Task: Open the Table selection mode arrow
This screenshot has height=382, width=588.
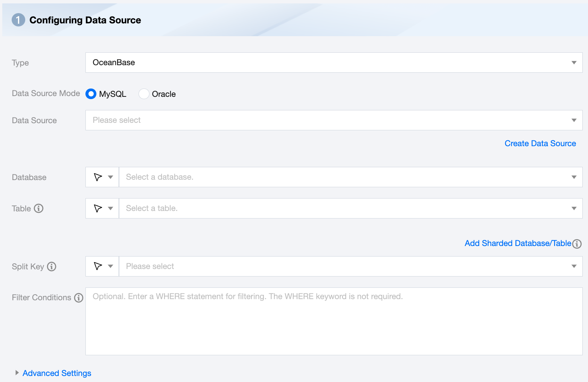Action: point(111,208)
